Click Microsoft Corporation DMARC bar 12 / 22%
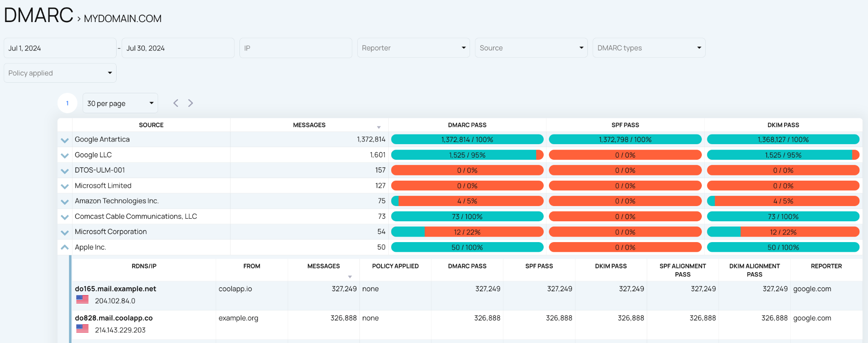Viewport: 868px width, 343px height. click(467, 232)
